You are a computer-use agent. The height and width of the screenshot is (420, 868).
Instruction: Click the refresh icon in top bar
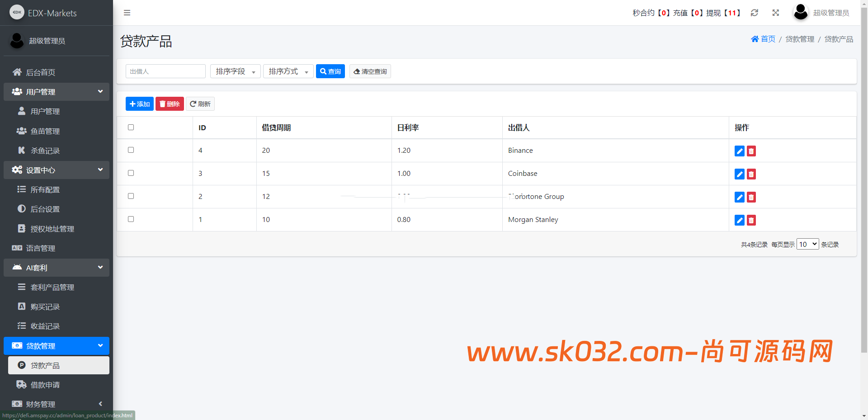754,13
